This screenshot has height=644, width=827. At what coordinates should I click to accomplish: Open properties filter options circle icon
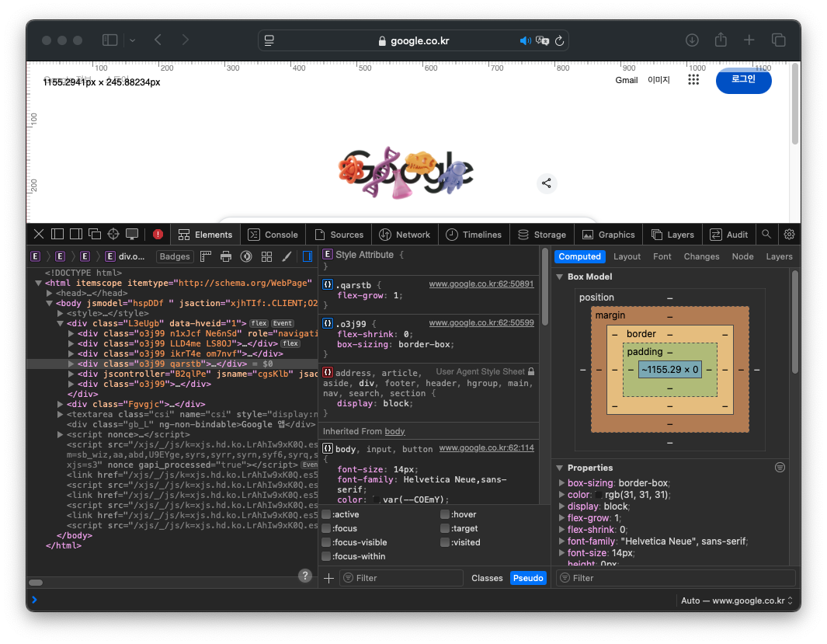(x=780, y=468)
